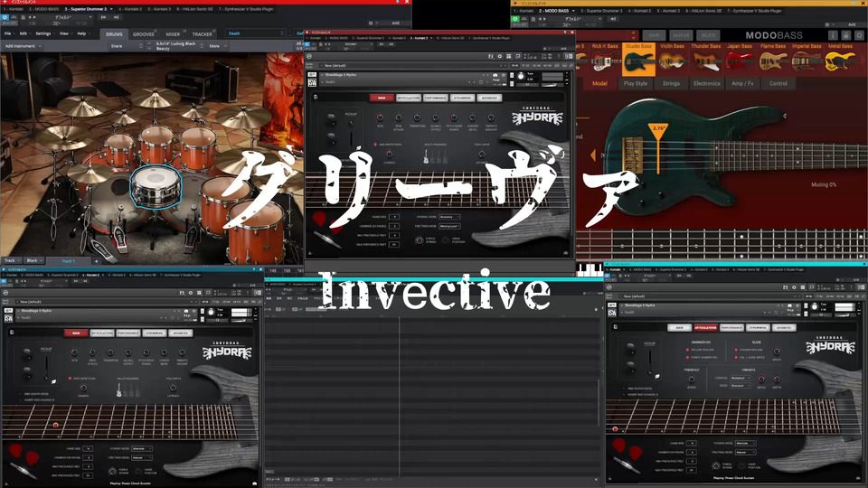The width and height of the screenshot is (868, 488).
Task: Open the MODO BASS Play Style tab
Action: pyautogui.click(x=636, y=83)
